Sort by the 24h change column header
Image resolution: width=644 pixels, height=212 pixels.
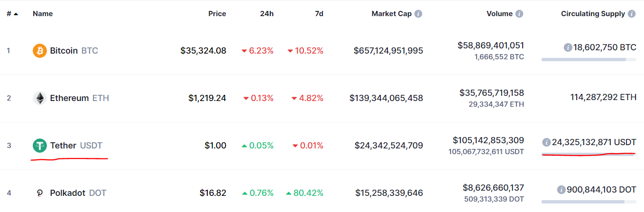267,14
